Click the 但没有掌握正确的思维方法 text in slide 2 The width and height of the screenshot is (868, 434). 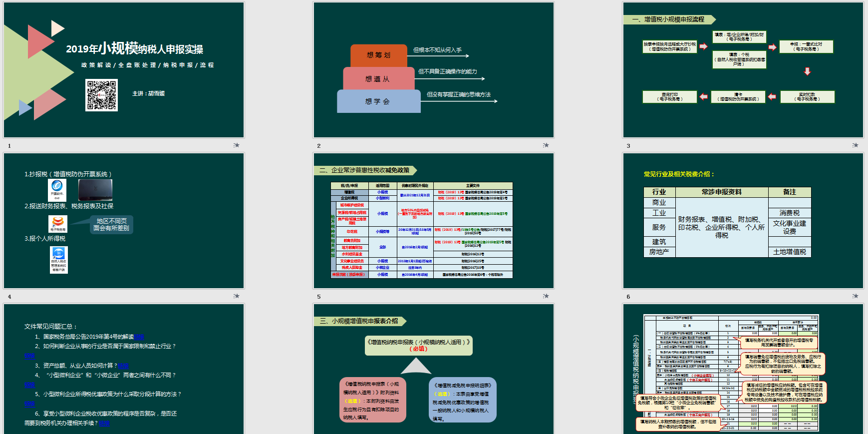click(459, 94)
